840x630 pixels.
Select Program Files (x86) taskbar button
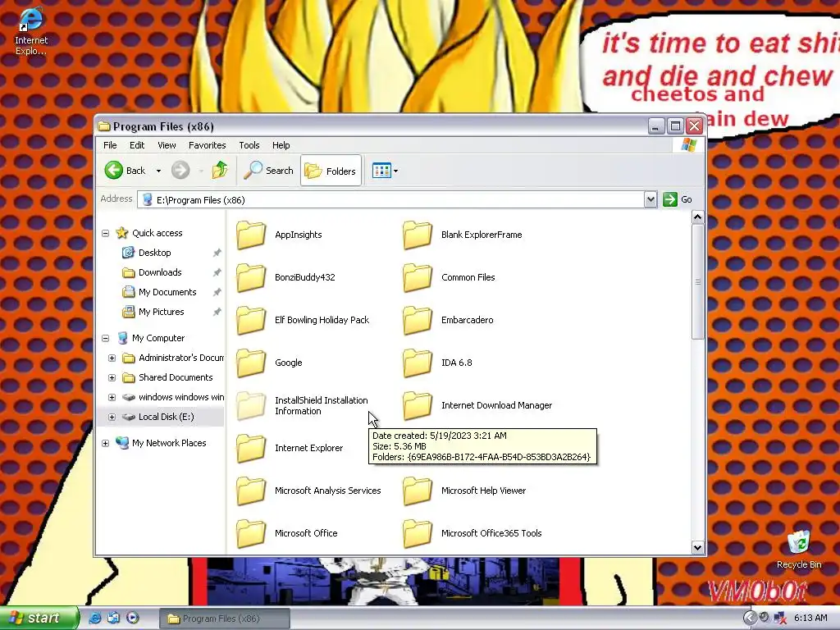pos(225,619)
